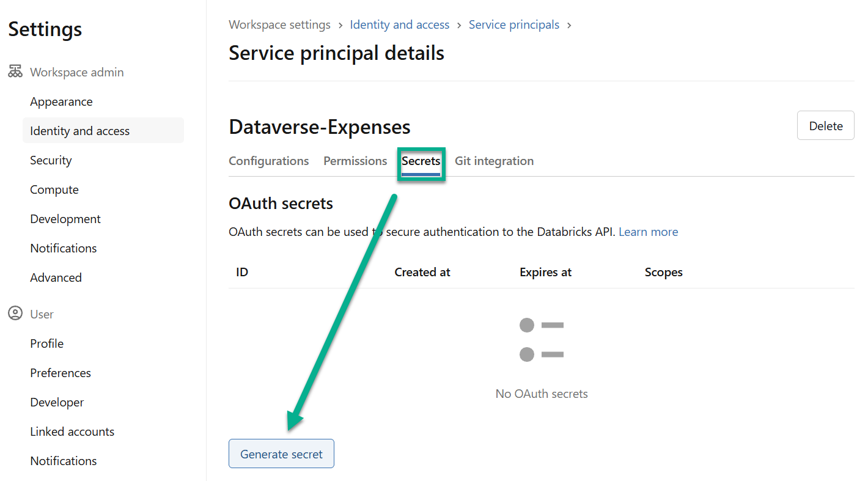Switch to the Permissions tab
Viewport: 868px width, 481px height.
(x=355, y=161)
